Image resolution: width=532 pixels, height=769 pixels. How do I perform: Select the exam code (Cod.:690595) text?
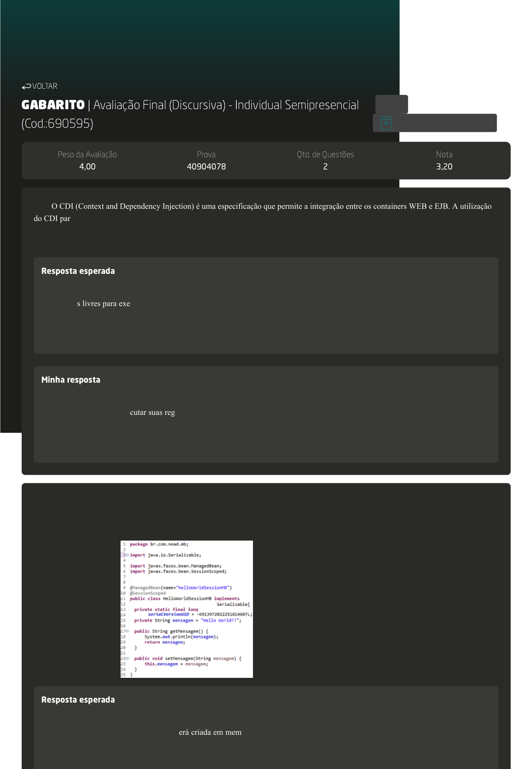point(57,124)
